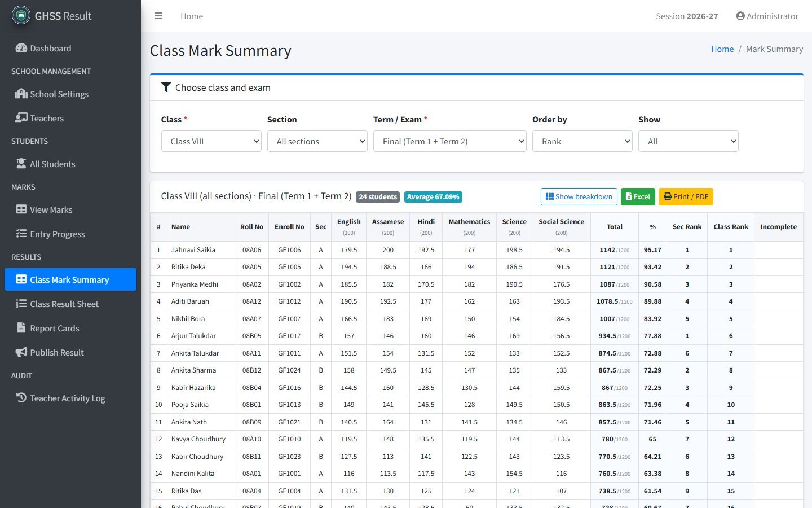Screen dimensions: 812x508
Task: Click the roll number 08A12
Action: 251,301
